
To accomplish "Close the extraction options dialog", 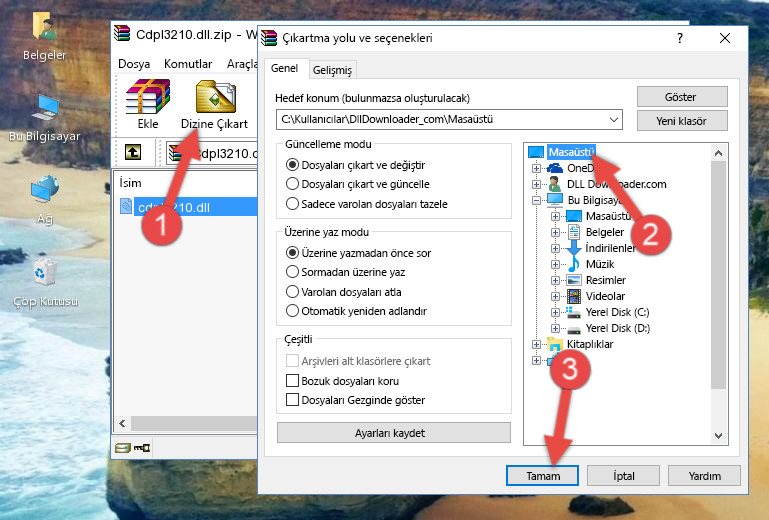I will click(x=725, y=38).
